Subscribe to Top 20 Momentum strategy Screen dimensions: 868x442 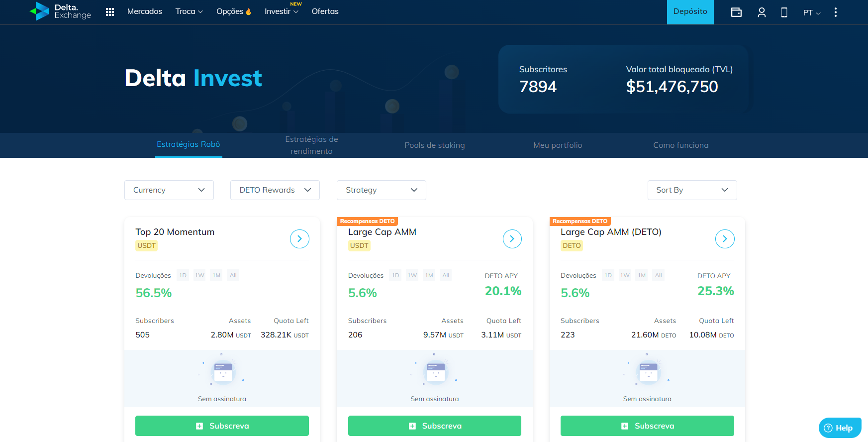point(222,426)
